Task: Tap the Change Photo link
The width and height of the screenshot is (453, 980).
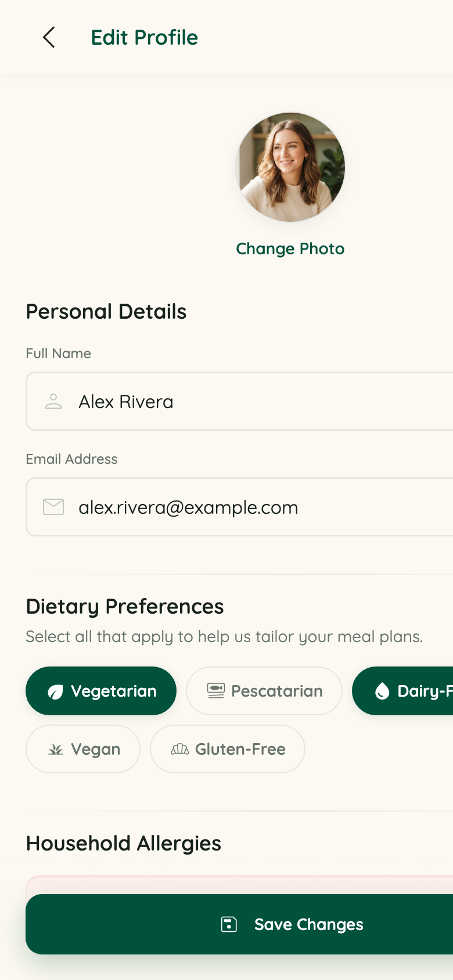Action: [290, 248]
